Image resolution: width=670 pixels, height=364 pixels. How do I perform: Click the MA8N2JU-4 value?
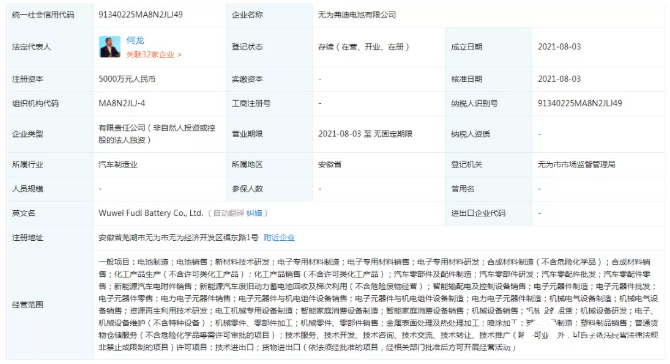coord(122,103)
